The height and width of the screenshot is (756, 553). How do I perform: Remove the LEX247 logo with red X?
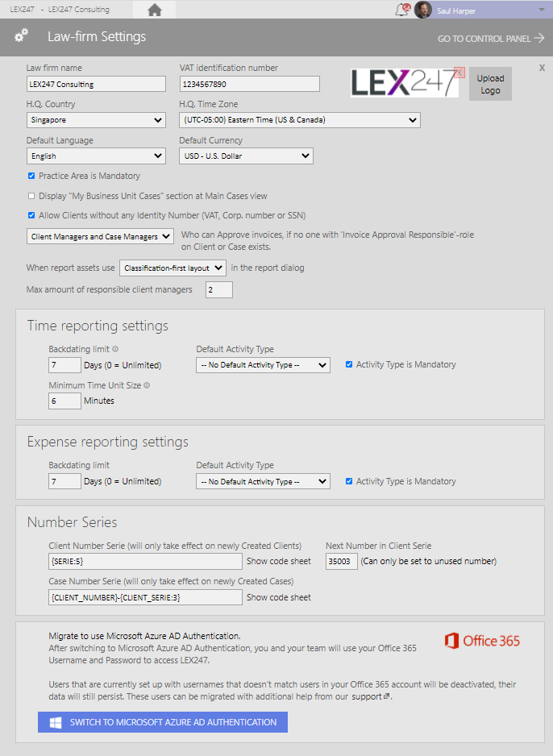click(x=459, y=73)
